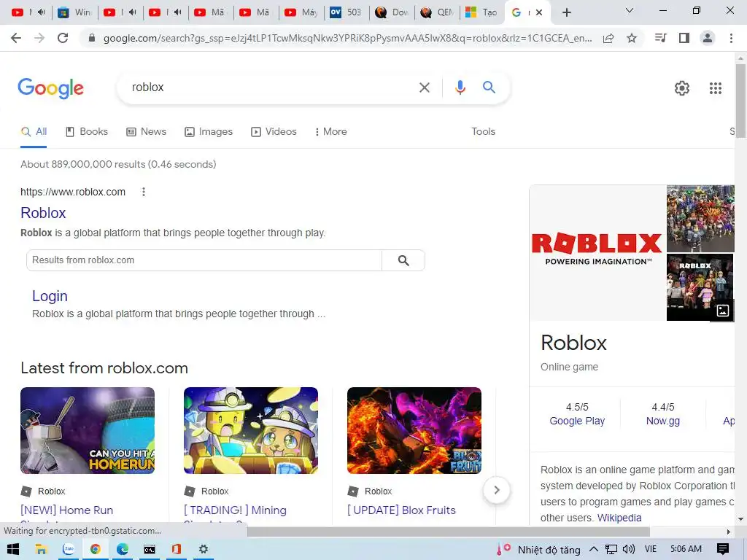
Task: Show hidden system tray icons
Action: click(x=594, y=549)
